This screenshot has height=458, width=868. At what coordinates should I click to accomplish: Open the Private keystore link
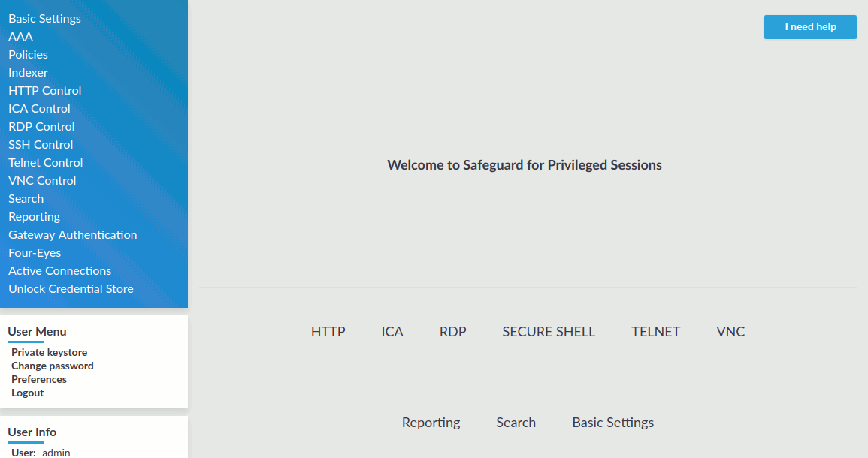click(x=50, y=352)
